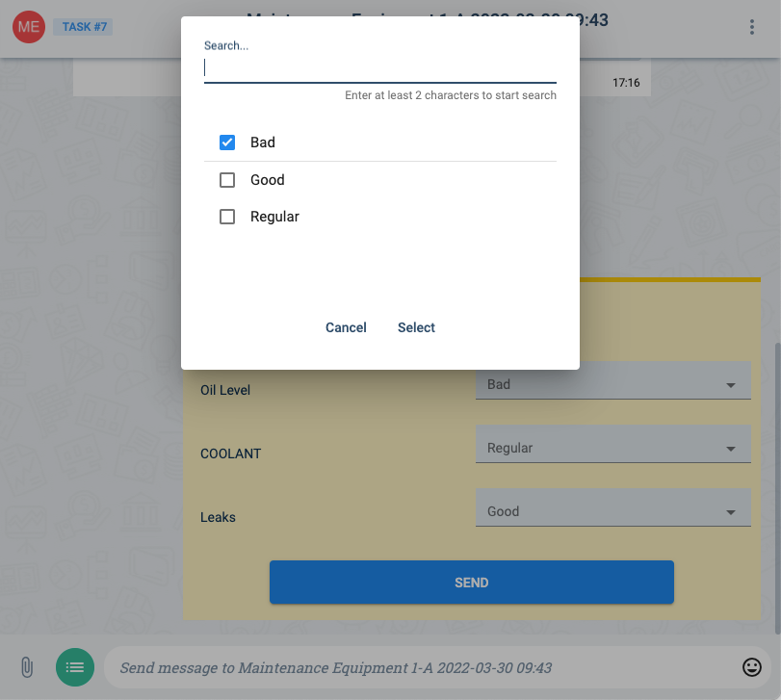The height and width of the screenshot is (700, 781).
Task: Click the 'COOLANT' label text
Action: (x=230, y=454)
